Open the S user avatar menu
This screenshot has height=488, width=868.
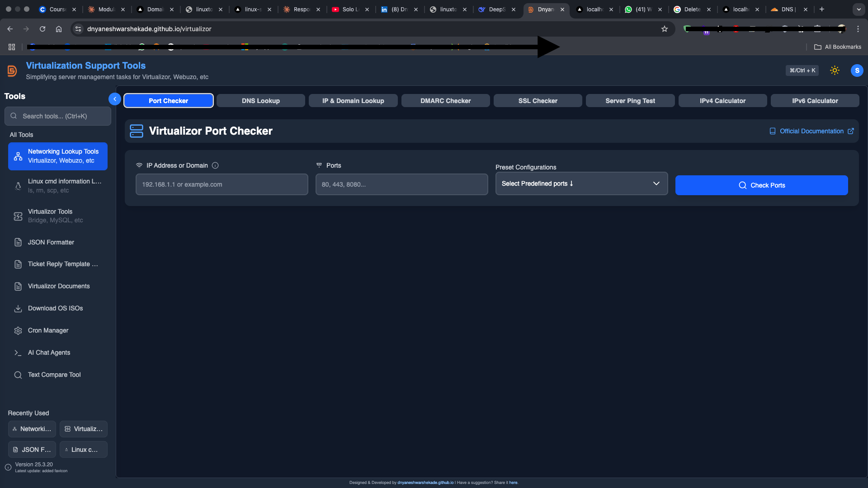[857, 70]
